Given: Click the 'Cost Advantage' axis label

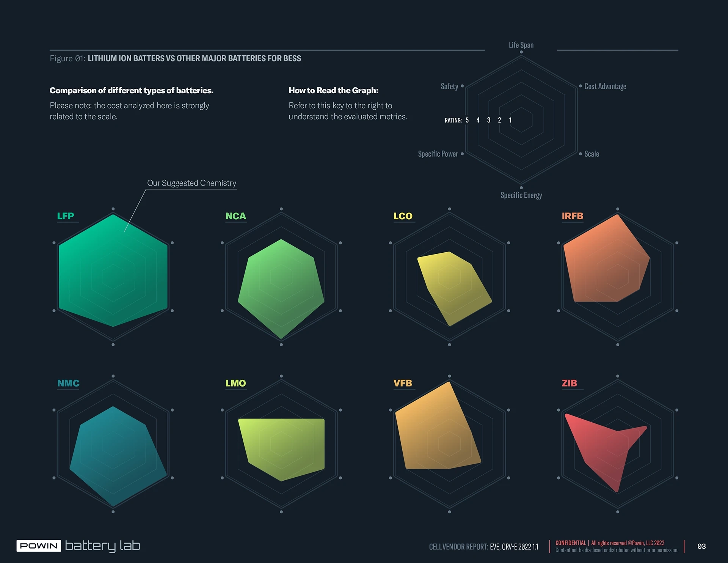Looking at the screenshot, I should pyautogui.click(x=605, y=86).
